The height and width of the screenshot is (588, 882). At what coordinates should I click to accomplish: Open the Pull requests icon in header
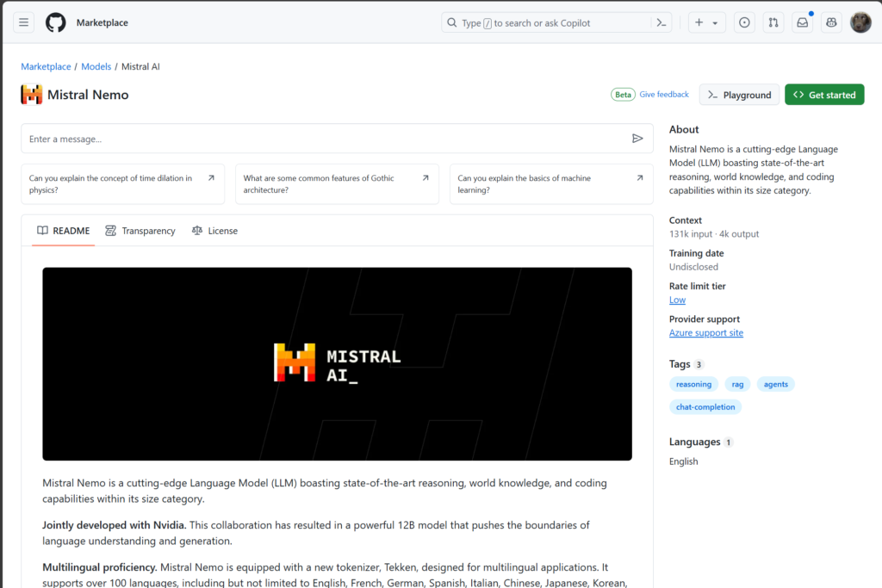coord(773,23)
